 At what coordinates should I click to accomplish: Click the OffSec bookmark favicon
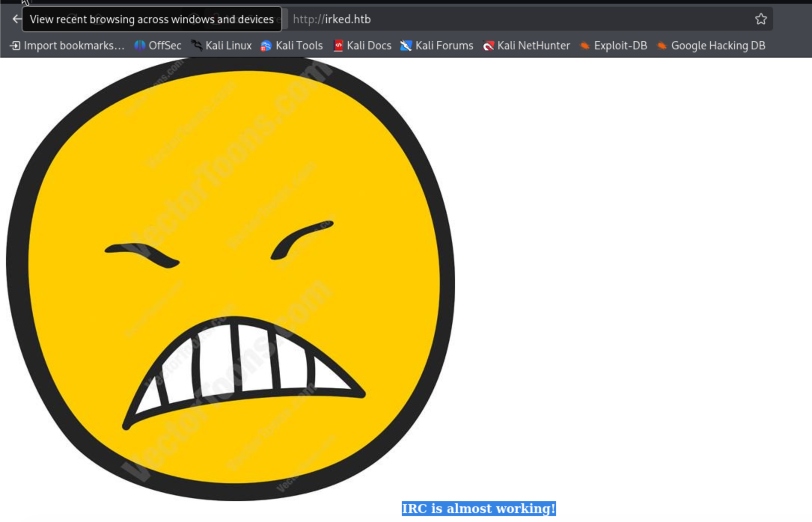[140, 46]
